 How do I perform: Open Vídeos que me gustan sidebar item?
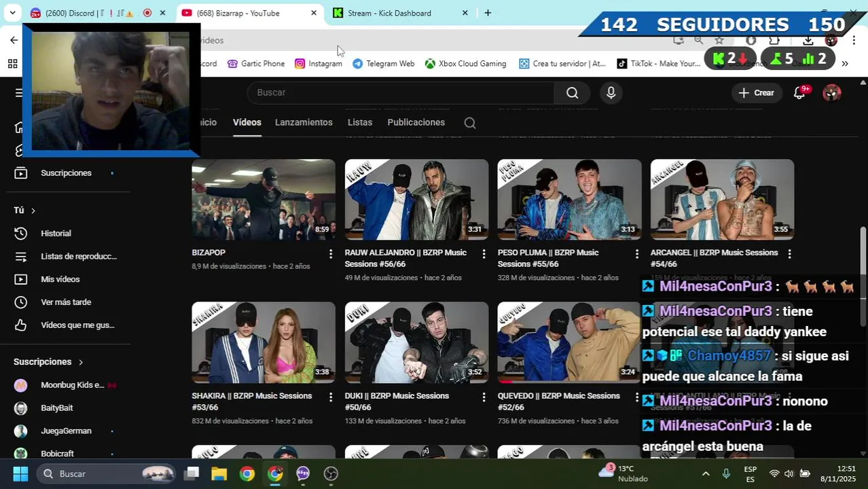point(65,325)
